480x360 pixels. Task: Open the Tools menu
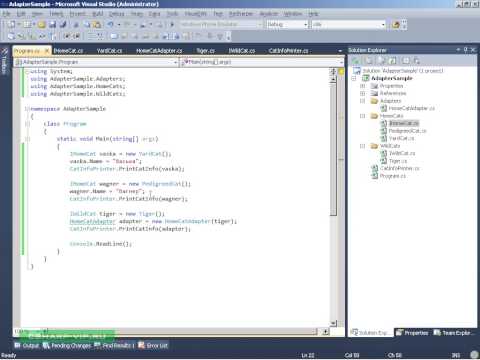pos(172,14)
